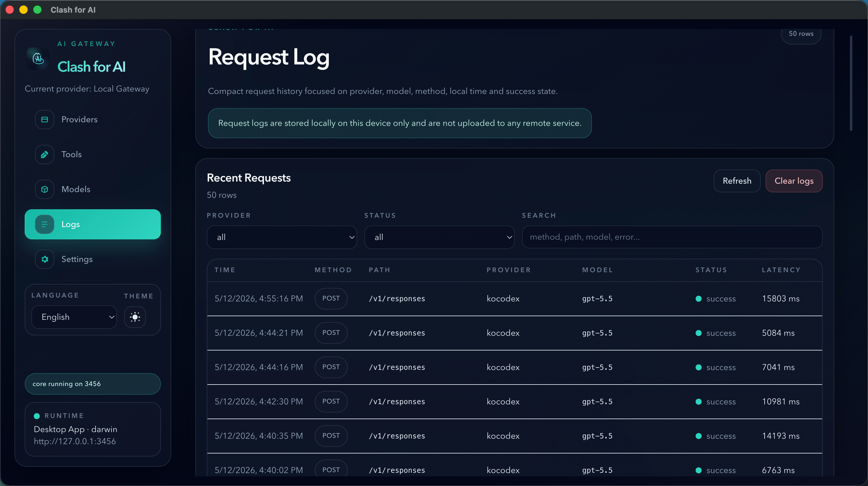This screenshot has width=868, height=486.
Task: Click the POST badge in the 4:55:16 PM row
Action: tap(331, 298)
